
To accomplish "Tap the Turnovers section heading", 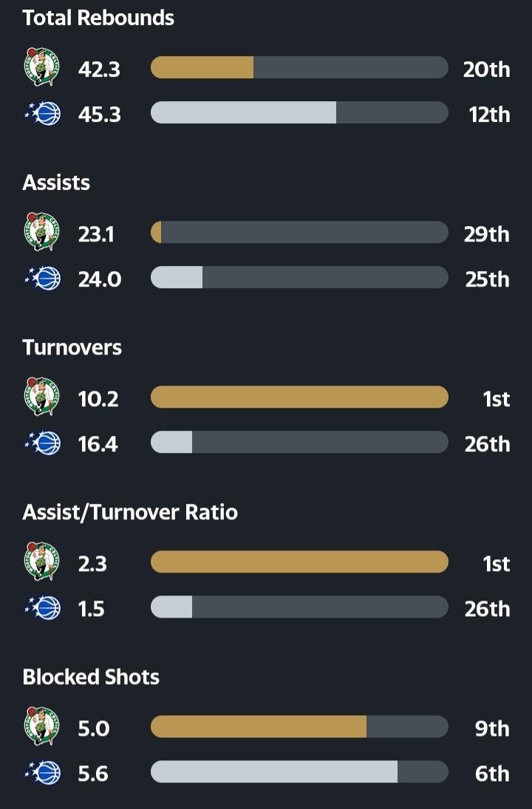I will [x=72, y=347].
